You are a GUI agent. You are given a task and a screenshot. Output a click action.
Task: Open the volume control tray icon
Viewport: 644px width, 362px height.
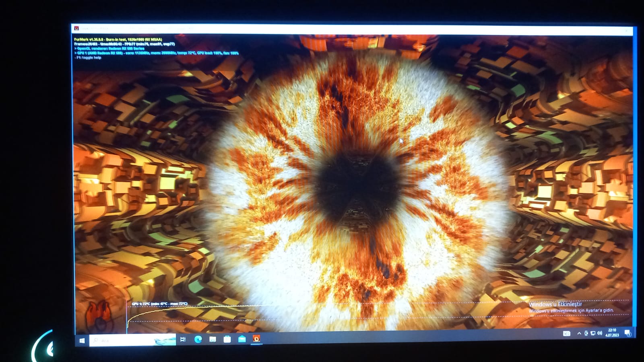click(600, 333)
